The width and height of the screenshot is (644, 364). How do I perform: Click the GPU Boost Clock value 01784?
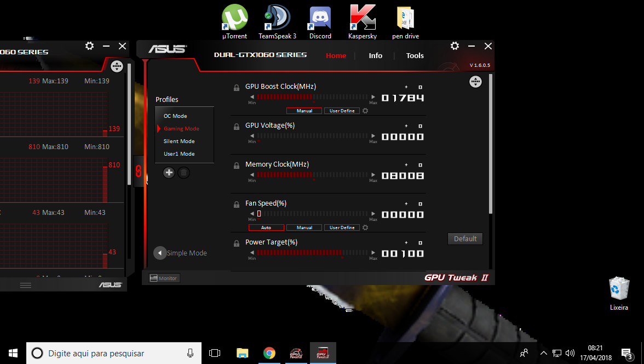point(403,98)
